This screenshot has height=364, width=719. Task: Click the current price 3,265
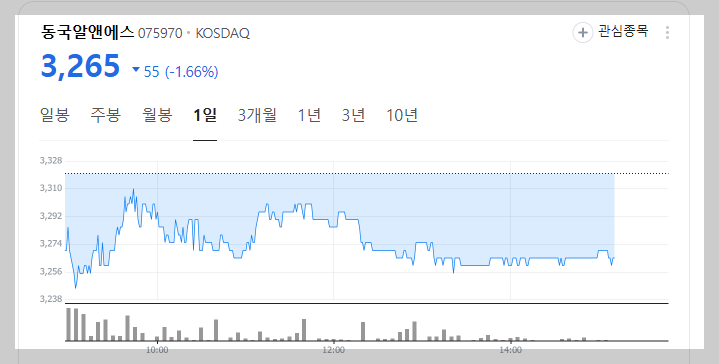(x=80, y=66)
